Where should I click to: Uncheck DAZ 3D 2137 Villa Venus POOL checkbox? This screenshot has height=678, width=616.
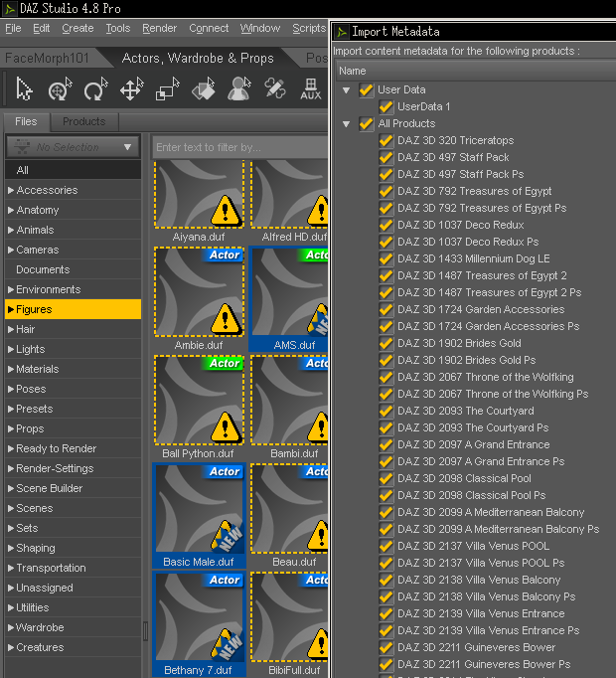pos(385,546)
